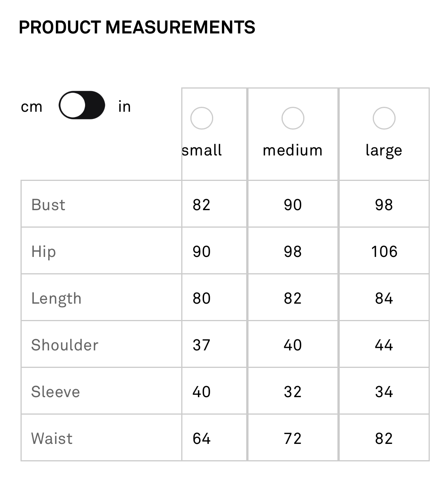Click the small Shoulder value 37
This screenshot has width=448, height=499.
[201, 345]
